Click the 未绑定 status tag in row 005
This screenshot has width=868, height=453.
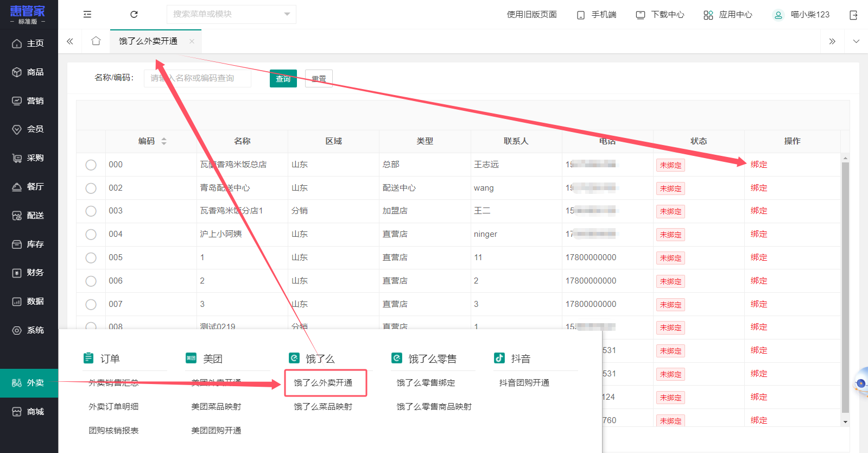pos(670,258)
